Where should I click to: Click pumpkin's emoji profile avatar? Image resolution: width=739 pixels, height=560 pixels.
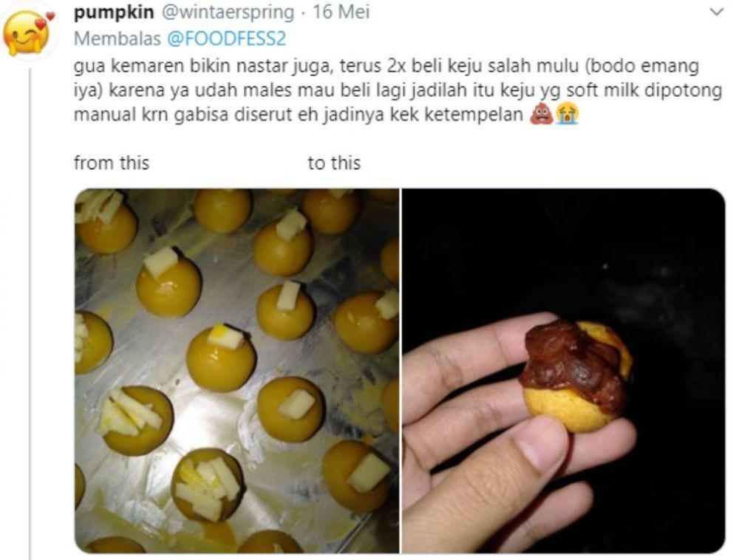click(x=28, y=33)
